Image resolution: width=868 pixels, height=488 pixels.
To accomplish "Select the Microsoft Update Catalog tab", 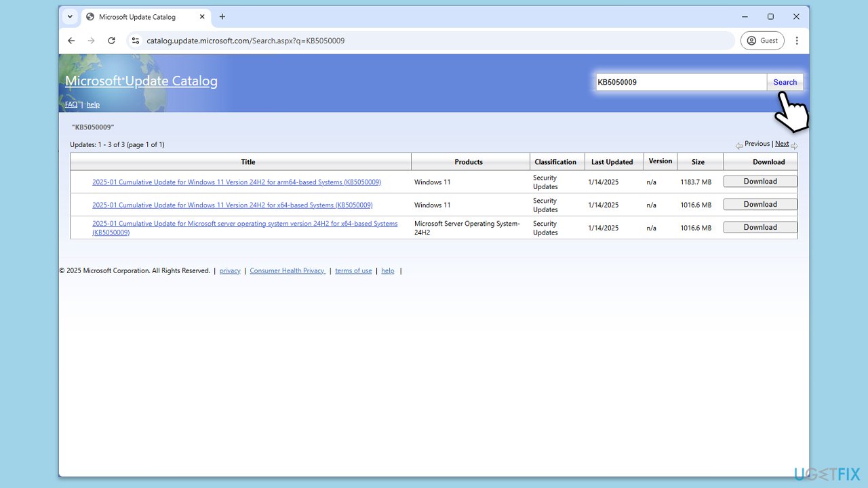I will click(x=137, y=17).
